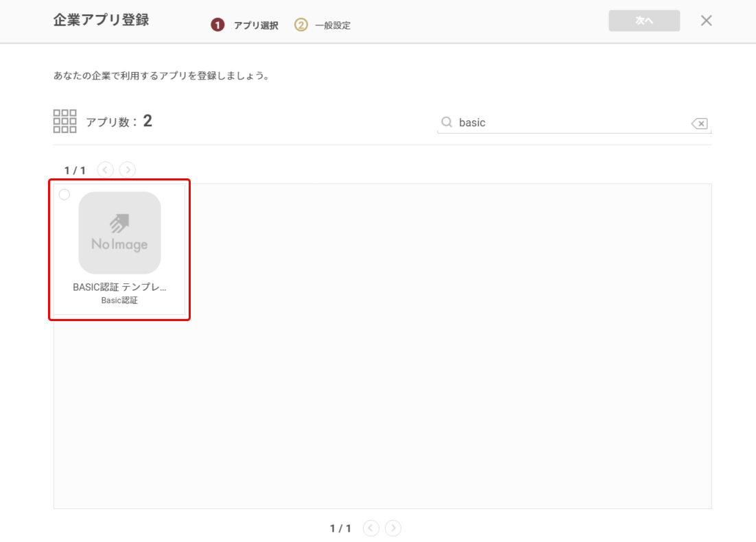Select the radio button on BASIC認証 card

pyautogui.click(x=64, y=195)
